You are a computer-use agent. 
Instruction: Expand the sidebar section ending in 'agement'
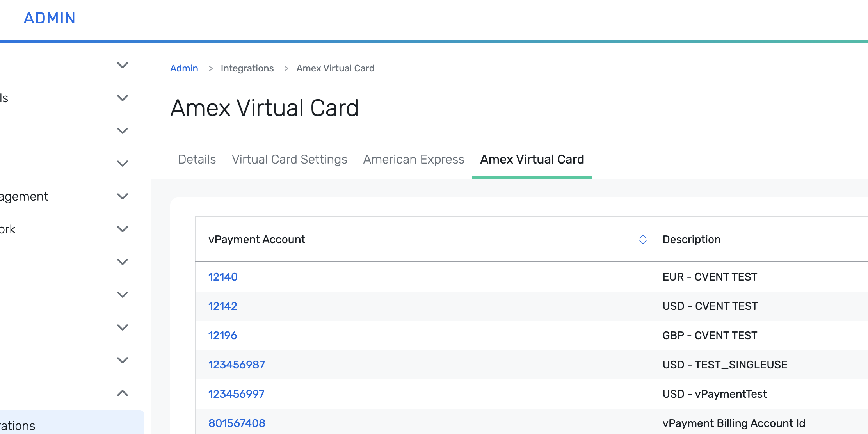click(123, 196)
